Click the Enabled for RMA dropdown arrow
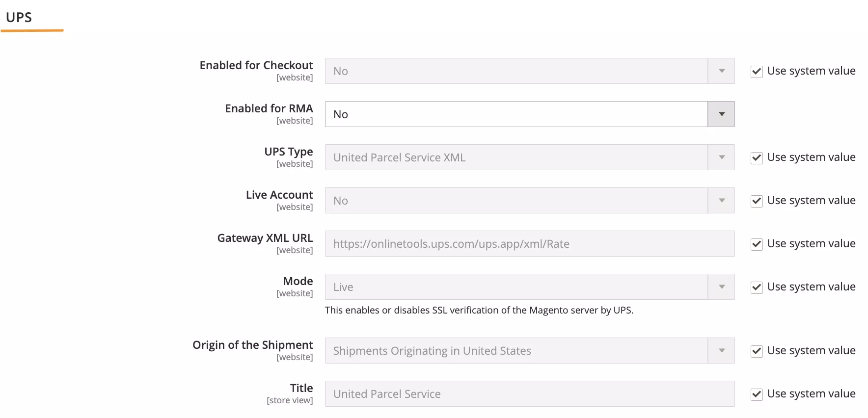868x418 pixels. 721,114
